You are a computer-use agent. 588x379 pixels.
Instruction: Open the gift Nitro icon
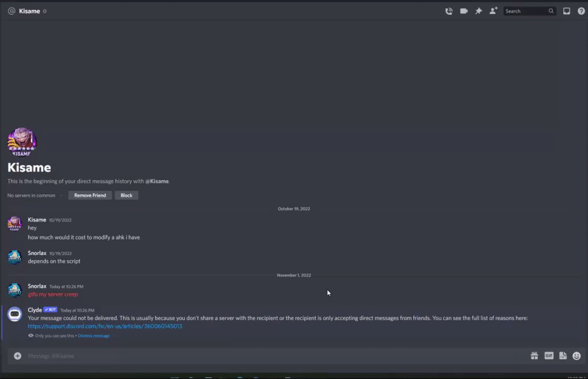(x=534, y=355)
